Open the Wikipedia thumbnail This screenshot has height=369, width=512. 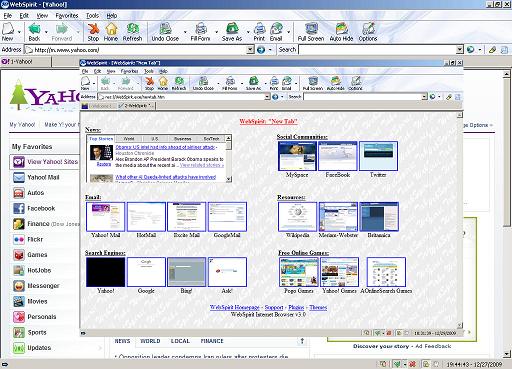pos(297,217)
